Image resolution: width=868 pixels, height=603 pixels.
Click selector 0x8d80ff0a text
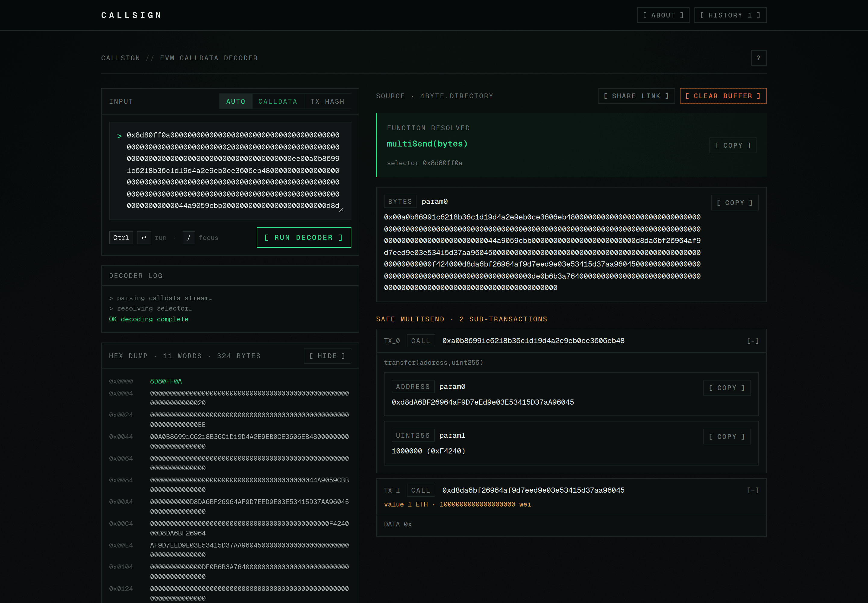tap(425, 163)
